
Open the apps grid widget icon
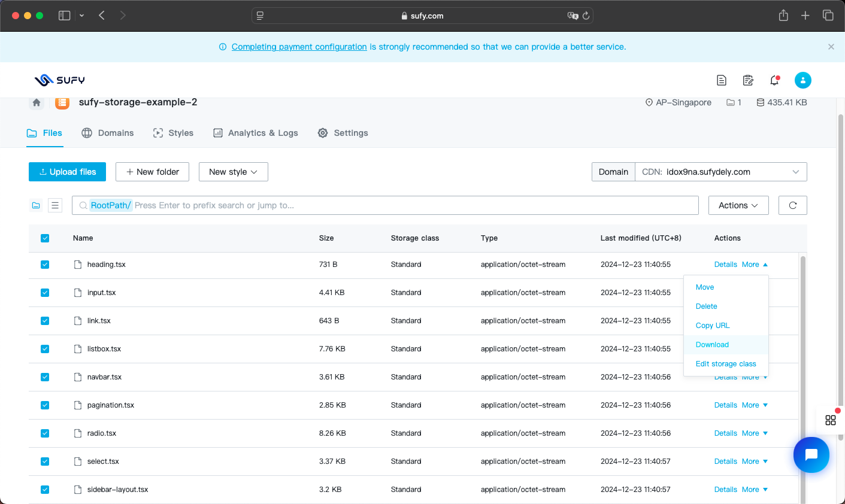pyautogui.click(x=831, y=420)
